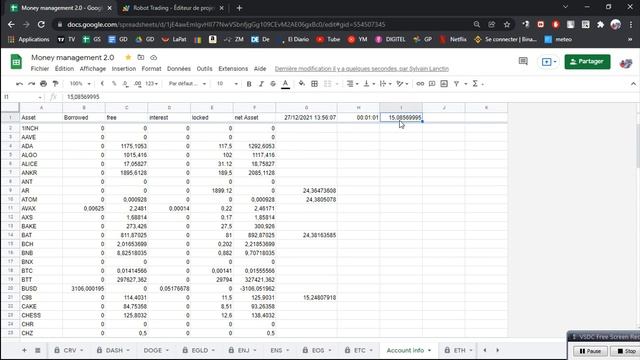640x360 pixels.
Task: Select the Paint format tool
Action: coord(56,84)
